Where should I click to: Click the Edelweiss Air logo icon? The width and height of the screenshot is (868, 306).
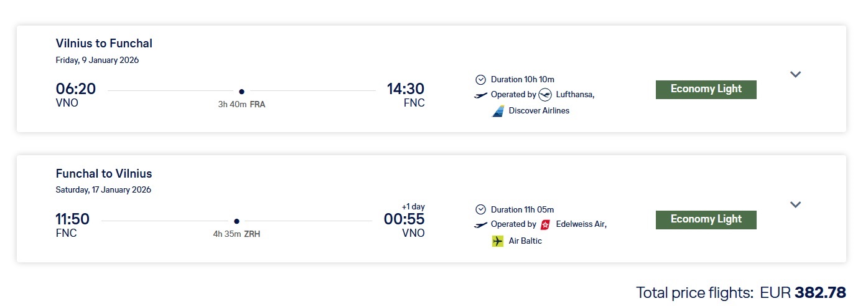[x=546, y=224]
